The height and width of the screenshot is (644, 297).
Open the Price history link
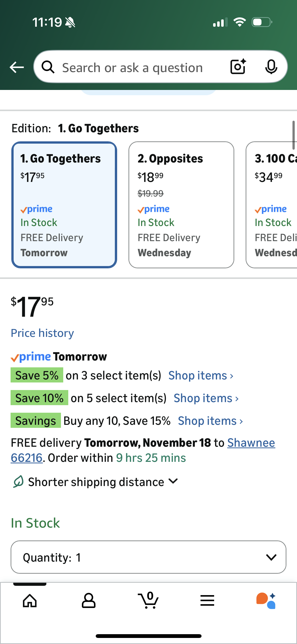42,333
